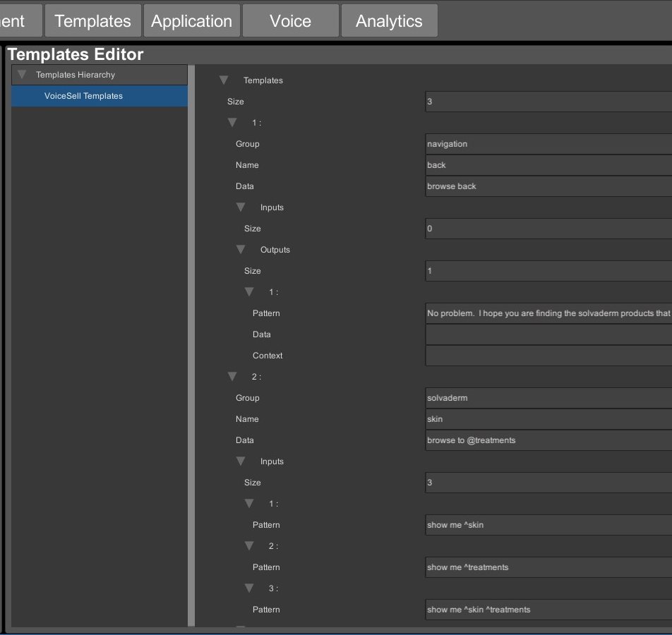Screen dimensions: 672x635
Task: Click the empty Context field
Action: tap(548, 356)
